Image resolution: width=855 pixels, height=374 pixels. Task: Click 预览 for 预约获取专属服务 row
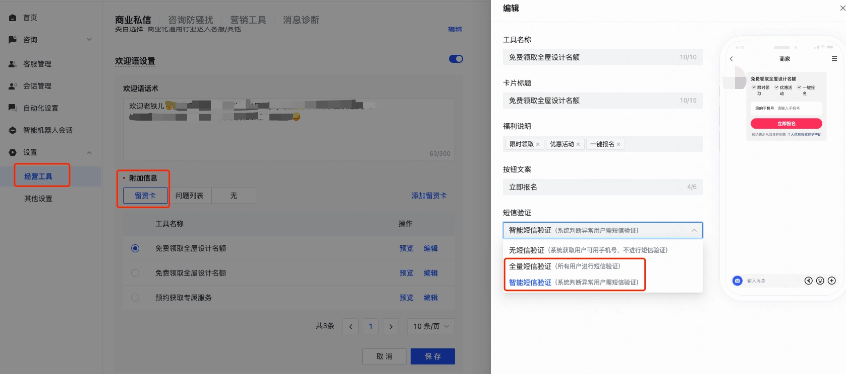tap(406, 298)
